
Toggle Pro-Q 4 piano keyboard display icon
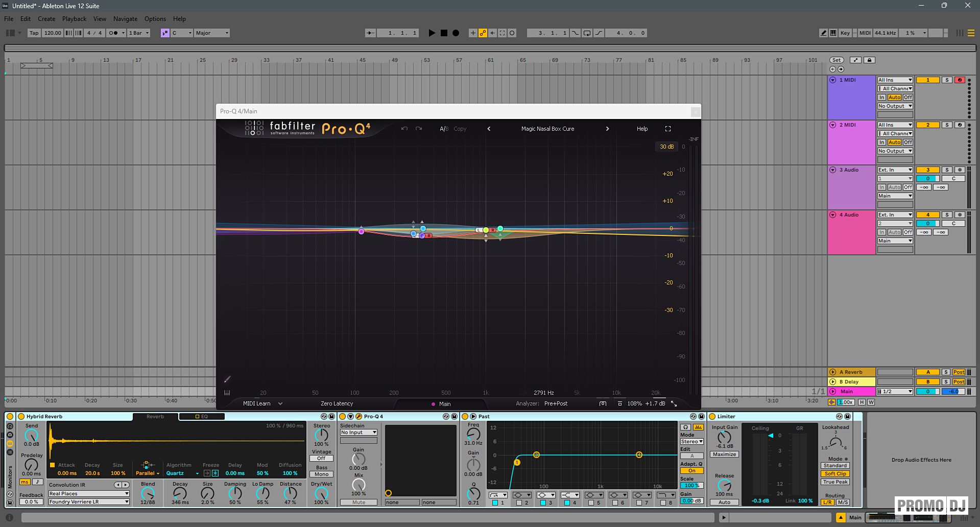pos(227,393)
